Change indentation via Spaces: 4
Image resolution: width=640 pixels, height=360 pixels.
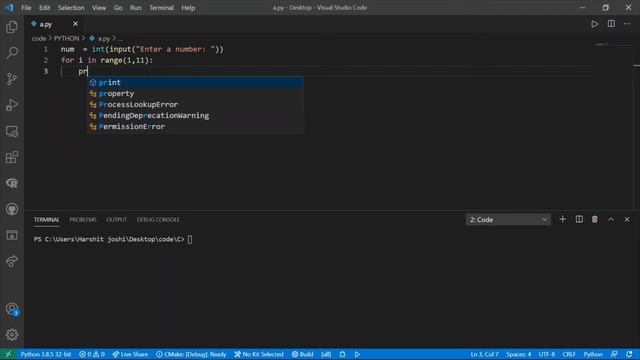coord(519,354)
